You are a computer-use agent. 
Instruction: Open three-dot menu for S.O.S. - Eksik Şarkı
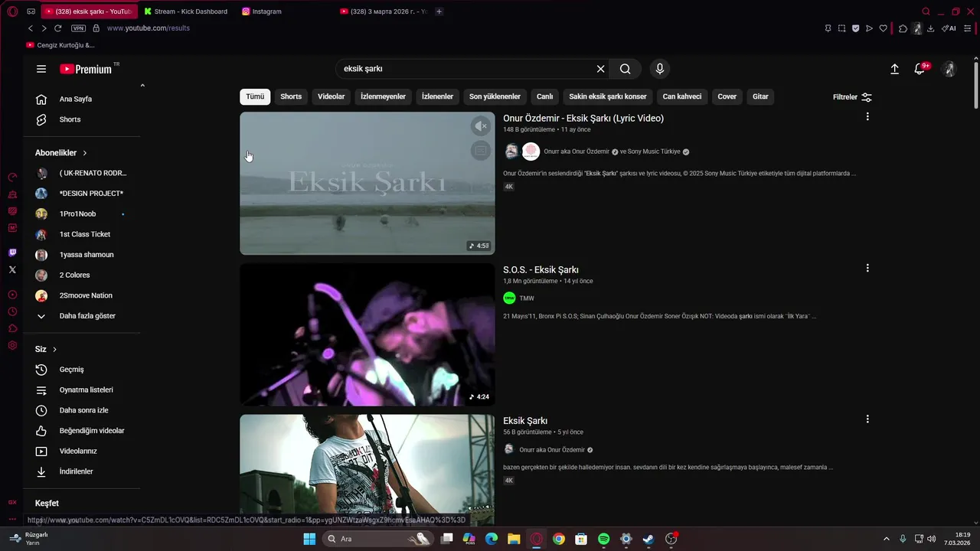(x=867, y=269)
